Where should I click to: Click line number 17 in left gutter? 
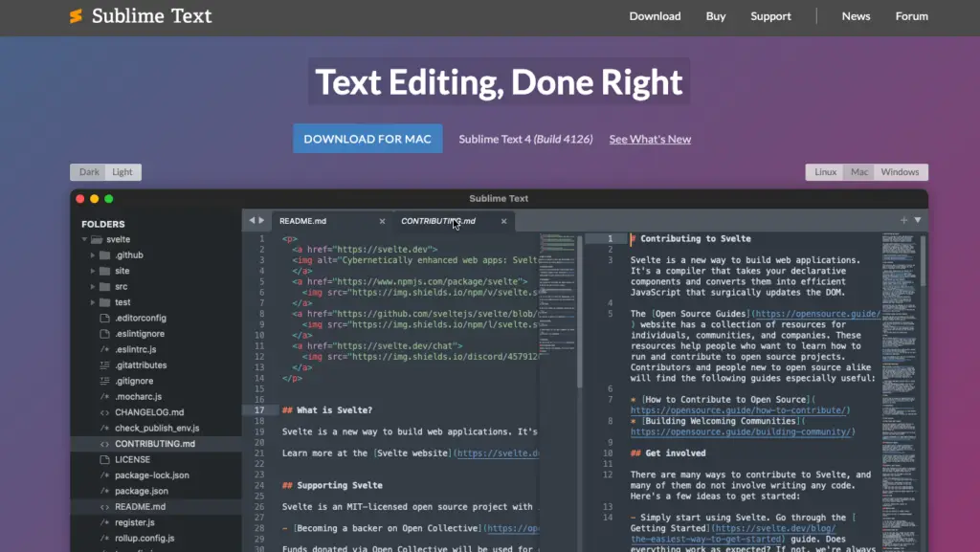[259, 410]
